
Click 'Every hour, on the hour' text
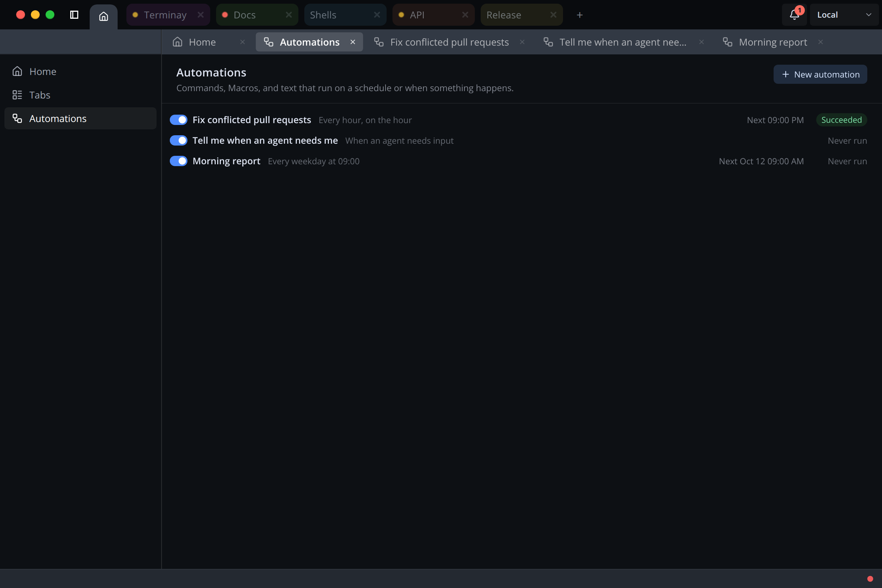click(x=365, y=120)
